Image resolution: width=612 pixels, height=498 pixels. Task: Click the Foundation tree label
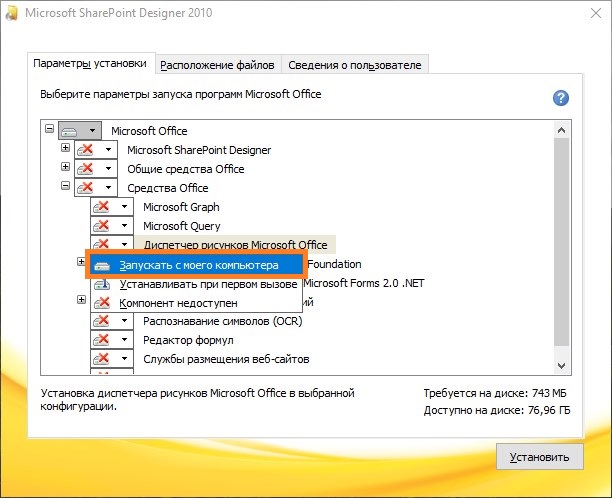point(334,264)
